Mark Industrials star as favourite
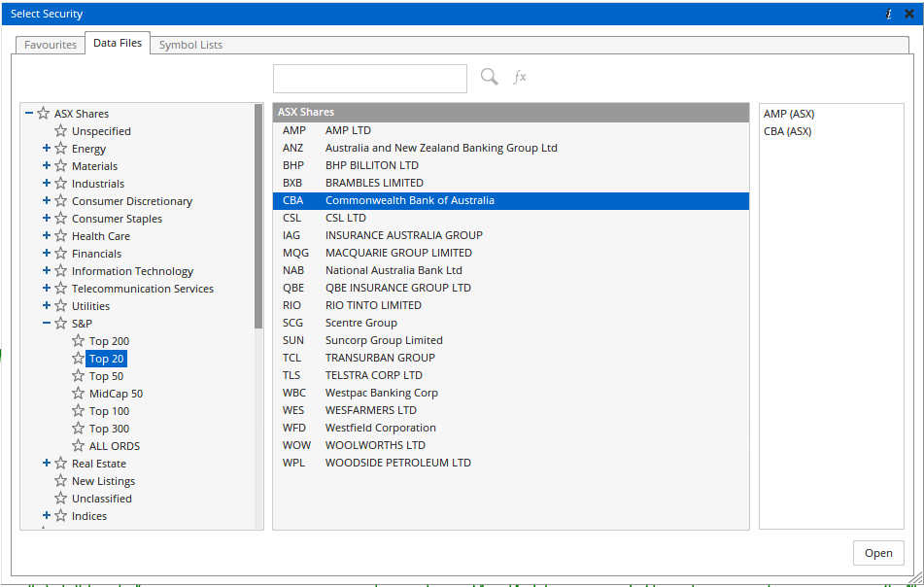Screen dimensions: 924x587 point(60,184)
